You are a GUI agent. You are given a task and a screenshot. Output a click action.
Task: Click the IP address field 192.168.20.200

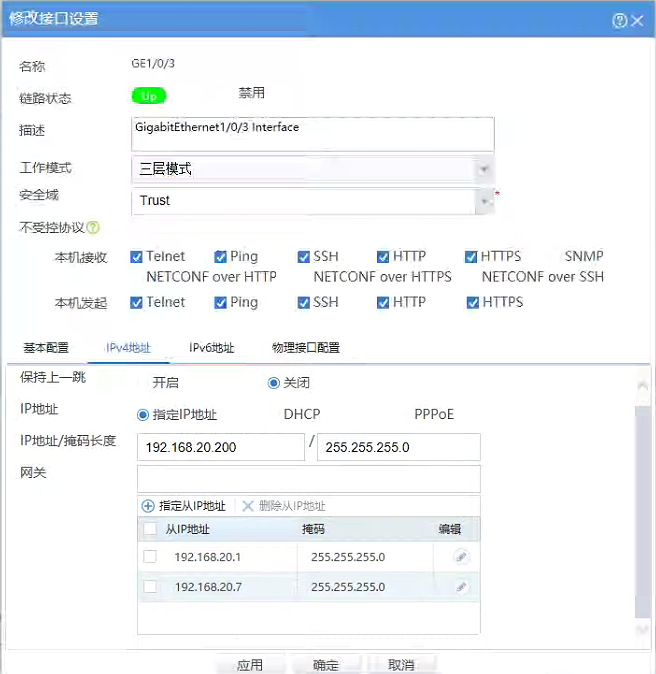pyautogui.click(x=221, y=447)
